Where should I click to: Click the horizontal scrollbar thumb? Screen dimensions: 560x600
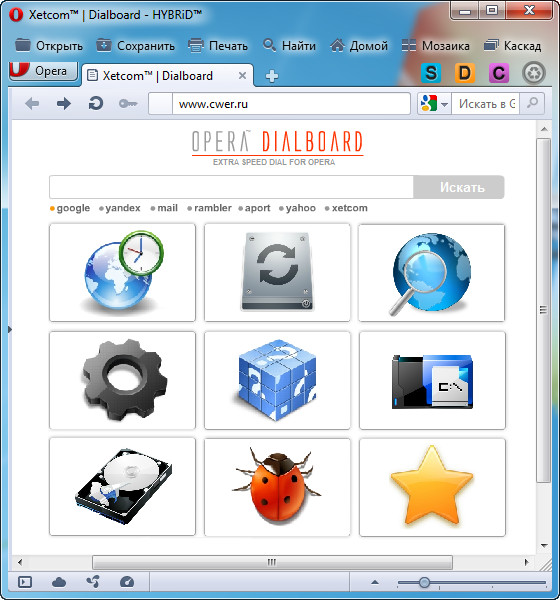(272, 562)
